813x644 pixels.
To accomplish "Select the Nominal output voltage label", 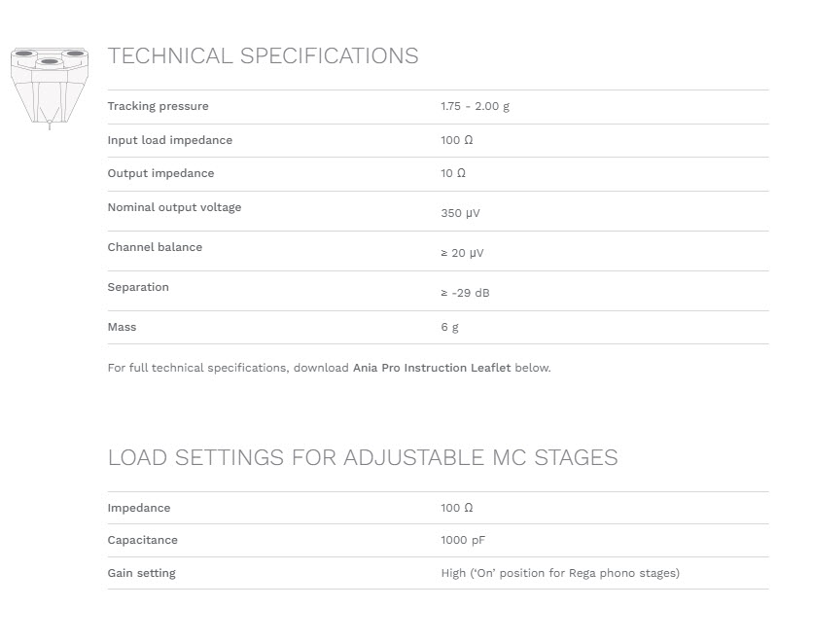I will click(174, 207).
